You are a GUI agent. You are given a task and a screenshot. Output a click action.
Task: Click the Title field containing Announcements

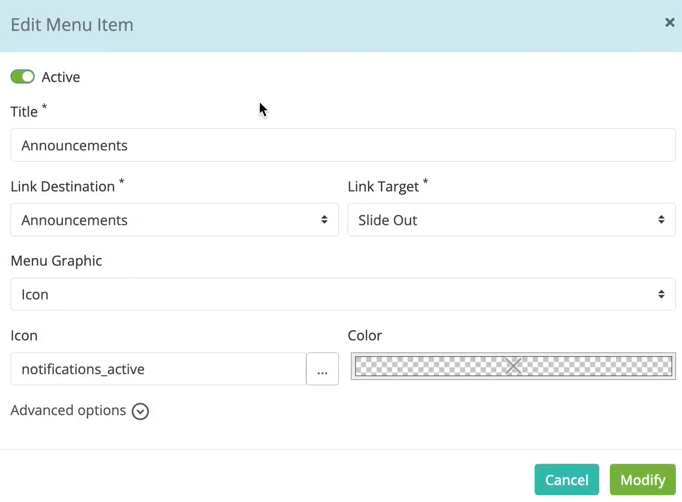pyautogui.click(x=343, y=145)
